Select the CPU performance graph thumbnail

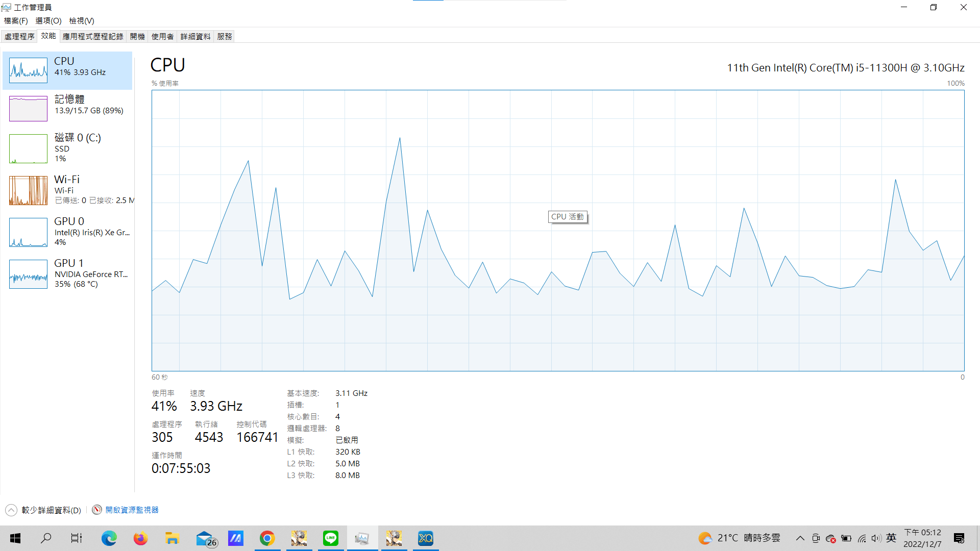pos(28,70)
